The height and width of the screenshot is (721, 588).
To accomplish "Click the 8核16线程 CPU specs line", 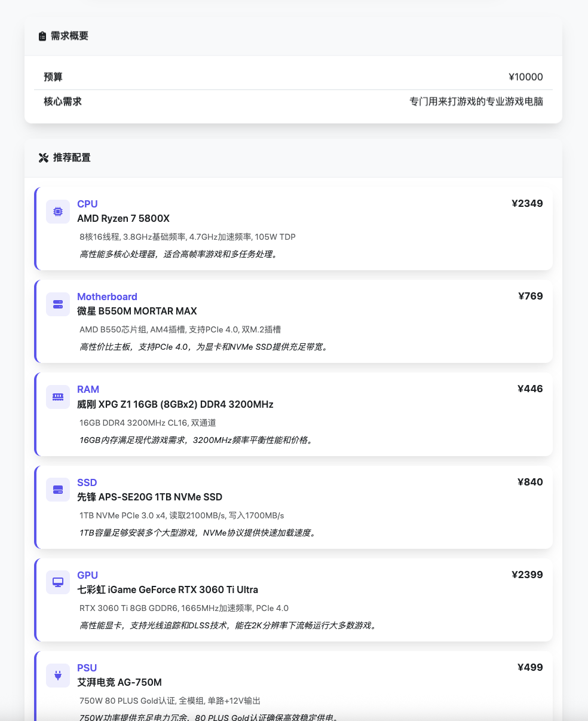I will pos(188,237).
